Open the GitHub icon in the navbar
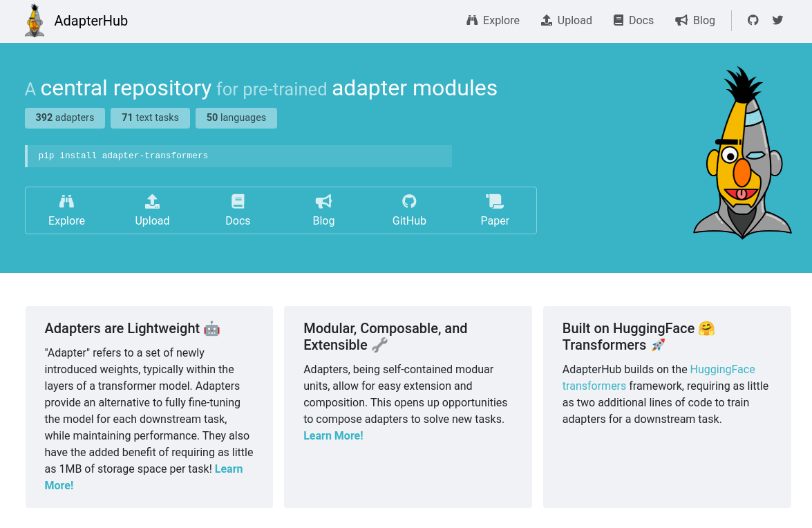Viewport: 812px width, 528px height. (x=753, y=20)
